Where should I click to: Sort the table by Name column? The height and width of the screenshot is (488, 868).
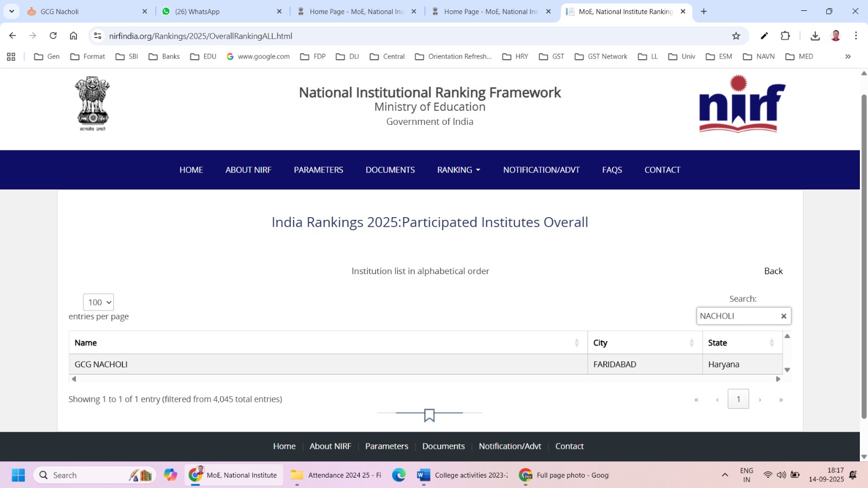328,343
